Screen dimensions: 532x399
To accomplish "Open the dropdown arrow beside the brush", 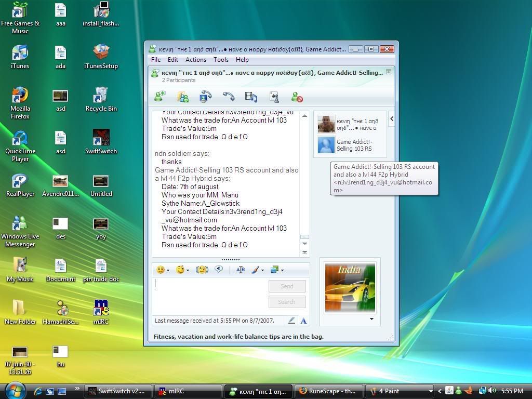I will click(262, 270).
